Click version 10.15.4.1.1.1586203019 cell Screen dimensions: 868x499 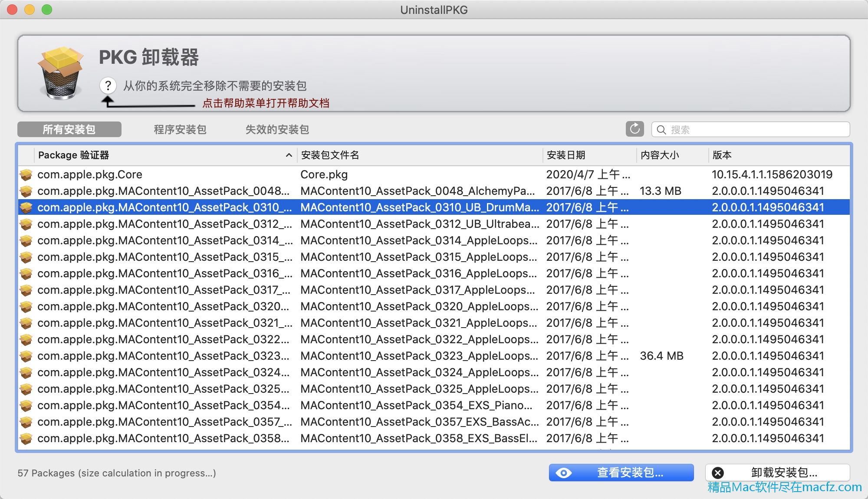point(772,174)
